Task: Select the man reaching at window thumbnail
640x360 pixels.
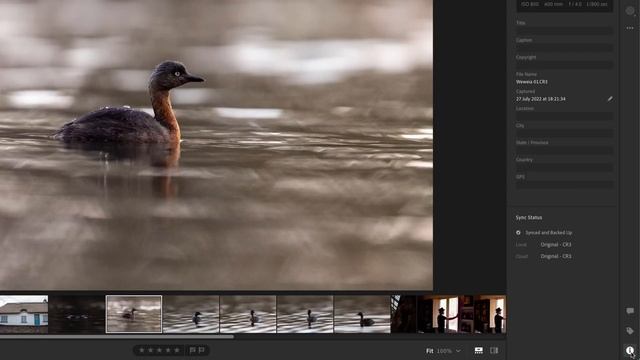Action: pos(445,314)
